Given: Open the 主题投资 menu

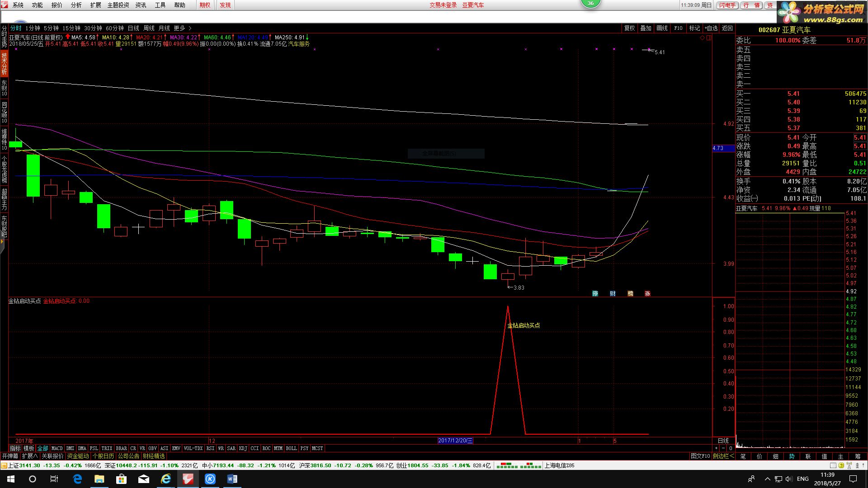Looking at the screenshot, I should pyautogui.click(x=118, y=5).
